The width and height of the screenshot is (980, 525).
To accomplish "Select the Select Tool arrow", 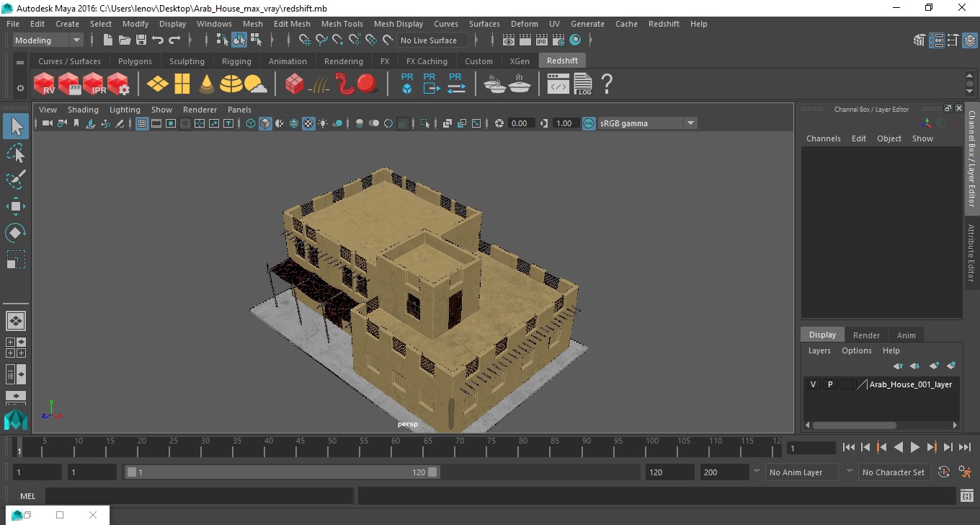I will click(16, 127).
